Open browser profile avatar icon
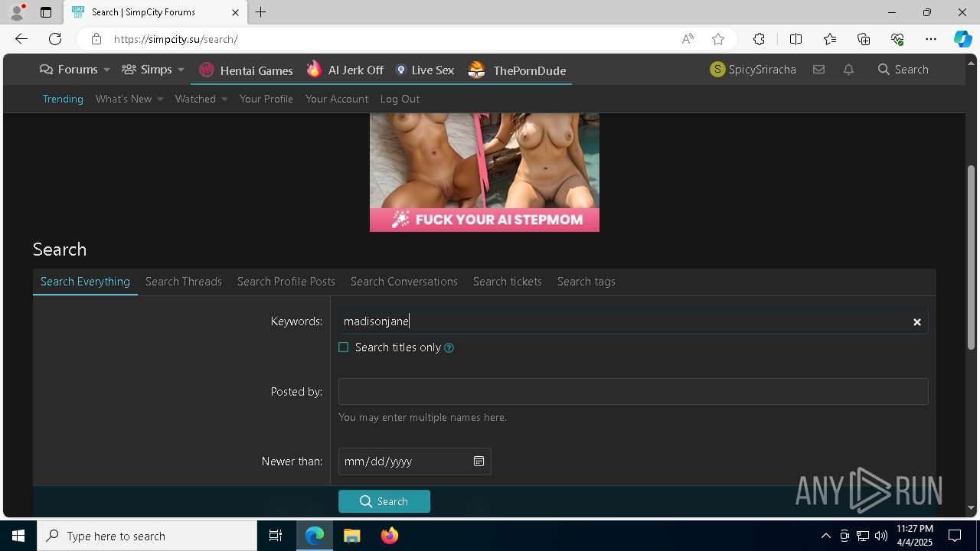The width and height of the screenshot is (980, 551). pos(17,12)
